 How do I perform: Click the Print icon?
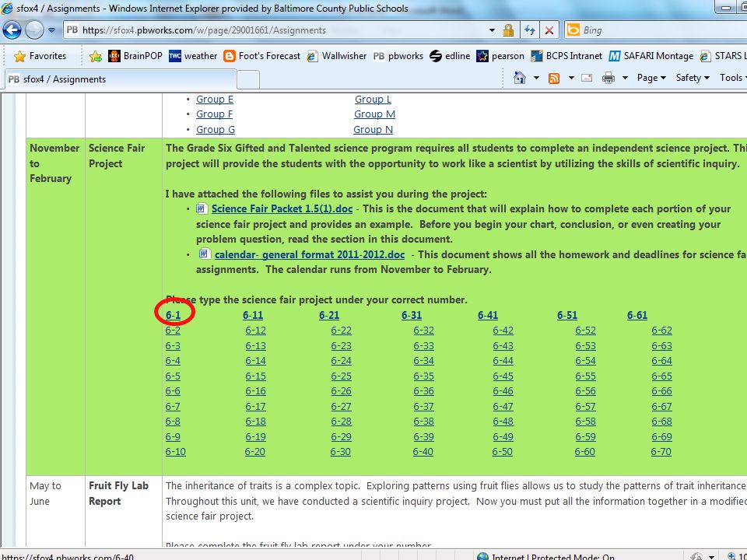pos(608,78)
